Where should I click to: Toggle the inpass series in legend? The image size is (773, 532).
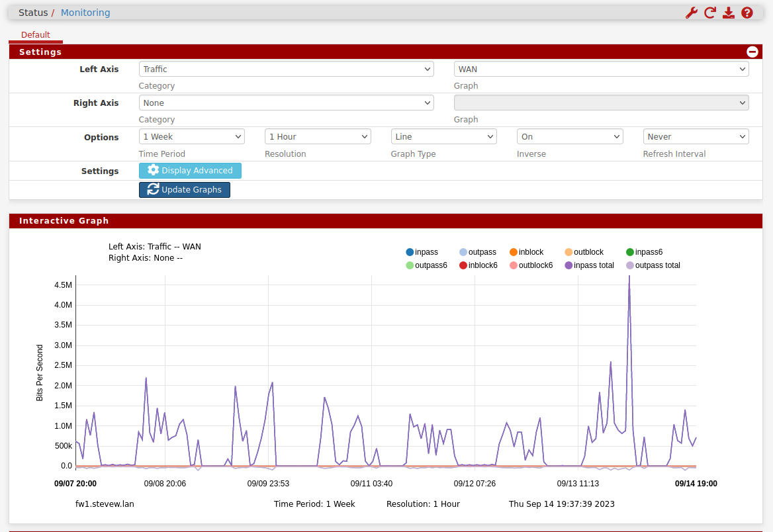coord(422,252)
